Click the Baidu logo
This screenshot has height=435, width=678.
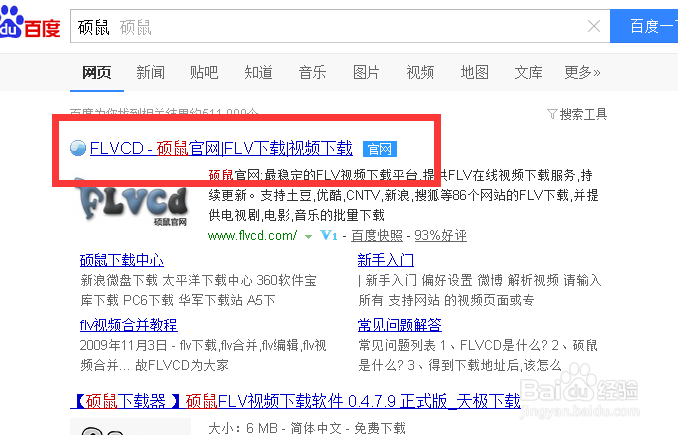tap(29, 22)
